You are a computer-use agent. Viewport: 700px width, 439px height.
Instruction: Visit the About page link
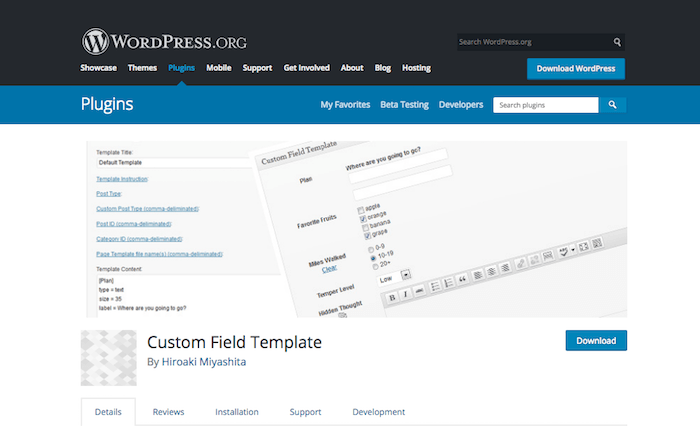(352, 68)
